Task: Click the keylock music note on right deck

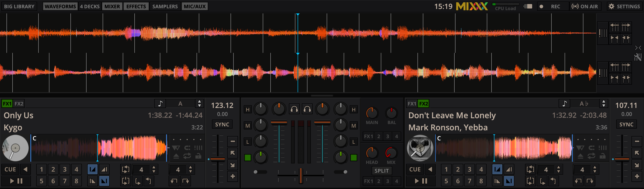Action: pos(564,103)
